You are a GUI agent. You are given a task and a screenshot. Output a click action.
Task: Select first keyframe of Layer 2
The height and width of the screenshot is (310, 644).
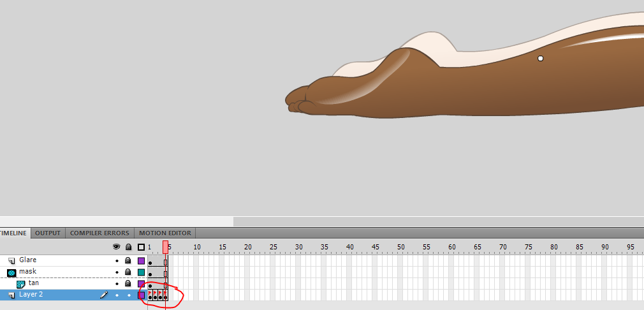(150, 295)
